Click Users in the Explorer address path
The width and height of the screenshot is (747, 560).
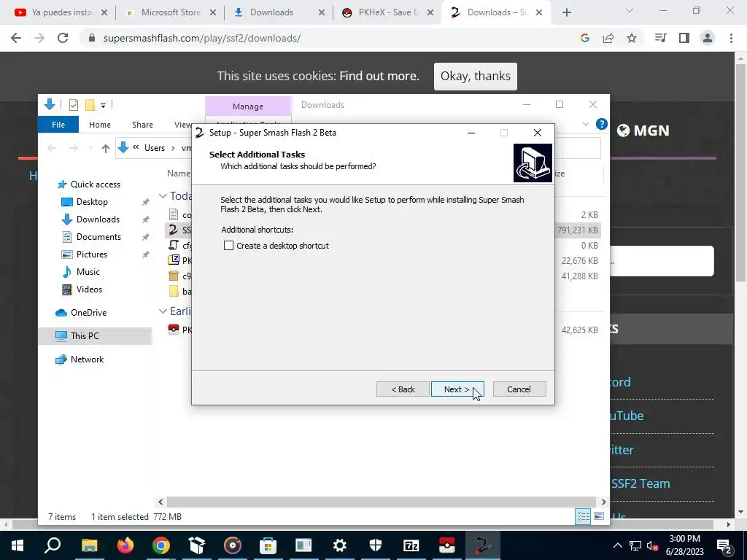tap(155, 148)
